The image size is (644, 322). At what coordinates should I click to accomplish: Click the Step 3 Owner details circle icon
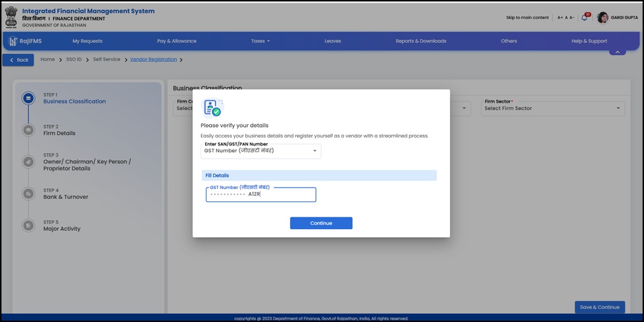pos(28,161)
